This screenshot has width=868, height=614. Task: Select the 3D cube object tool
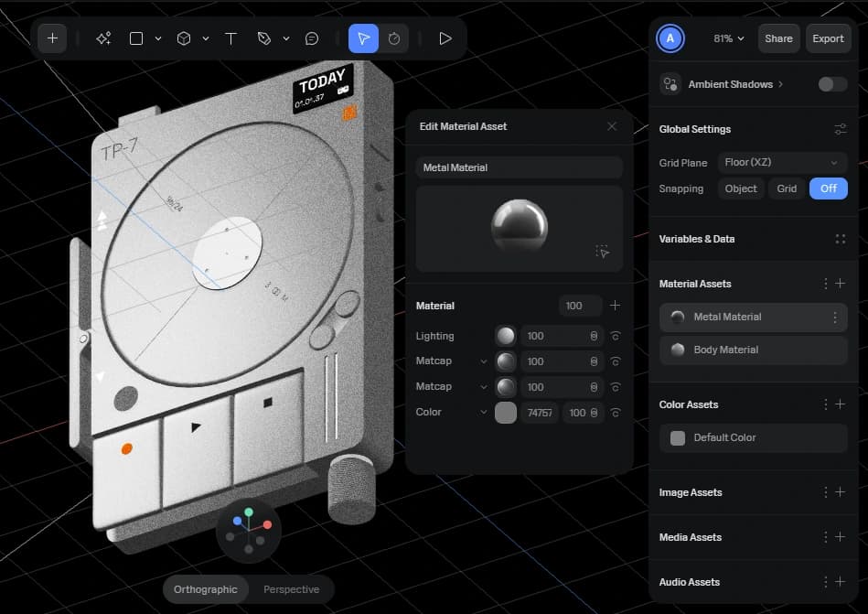pos(184,38)
